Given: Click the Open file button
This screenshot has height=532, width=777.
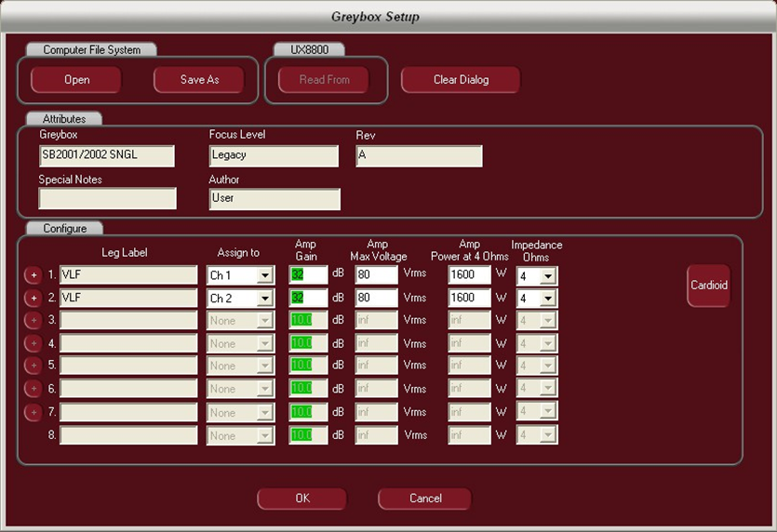Looking at the screenshot, I should (76, 80).
